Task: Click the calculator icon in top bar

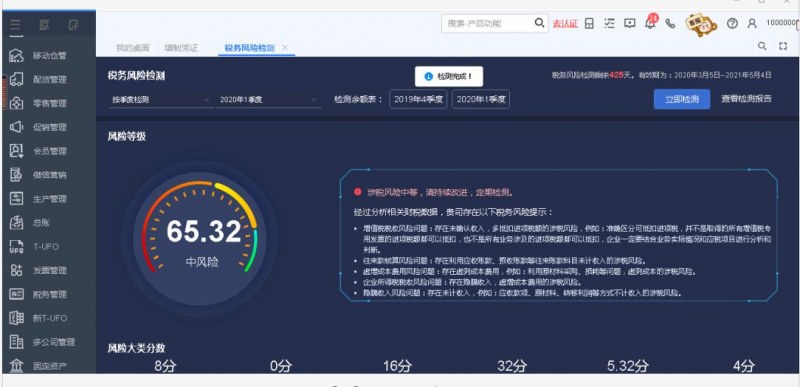Action: coord(589,23)
